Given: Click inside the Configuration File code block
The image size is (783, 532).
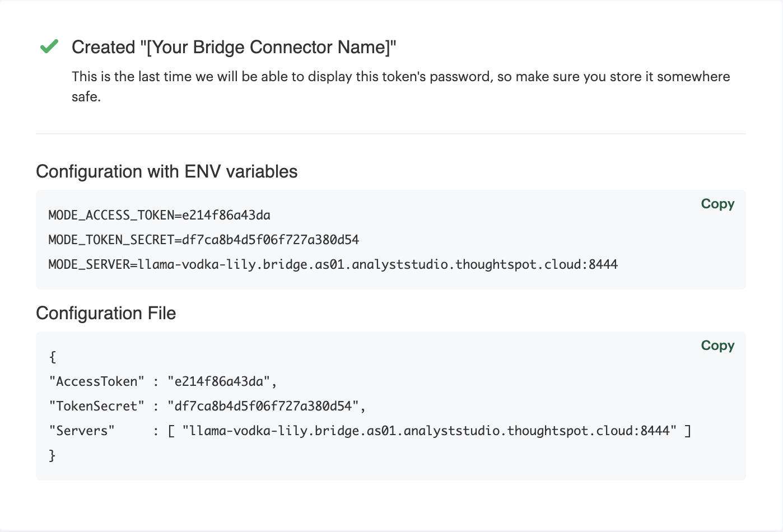Looking at the screenshot, I should [336, 406].
